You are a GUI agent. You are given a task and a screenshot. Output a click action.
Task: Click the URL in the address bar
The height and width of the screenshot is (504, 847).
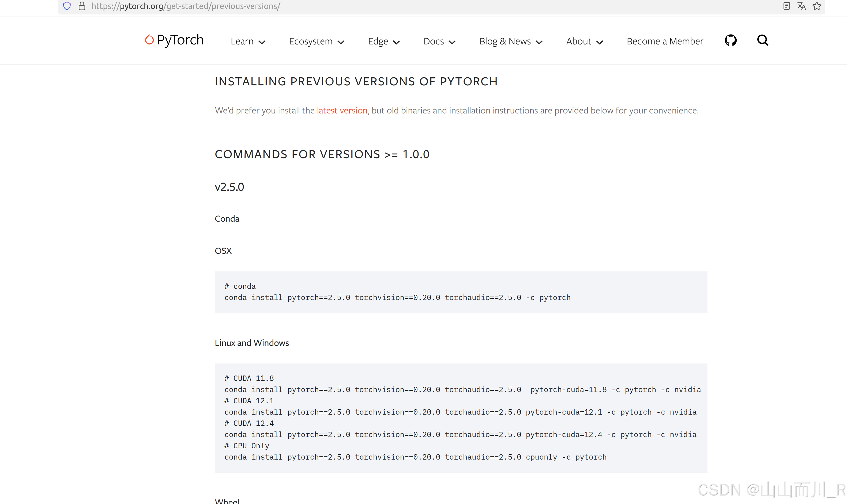pyautogui.click(x=186, y=6)
